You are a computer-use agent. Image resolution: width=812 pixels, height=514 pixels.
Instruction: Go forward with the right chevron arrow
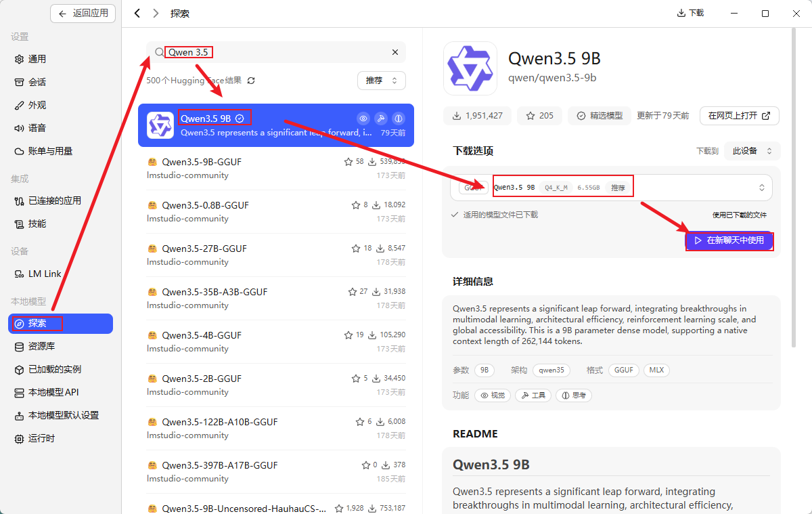tap(156, 13)
